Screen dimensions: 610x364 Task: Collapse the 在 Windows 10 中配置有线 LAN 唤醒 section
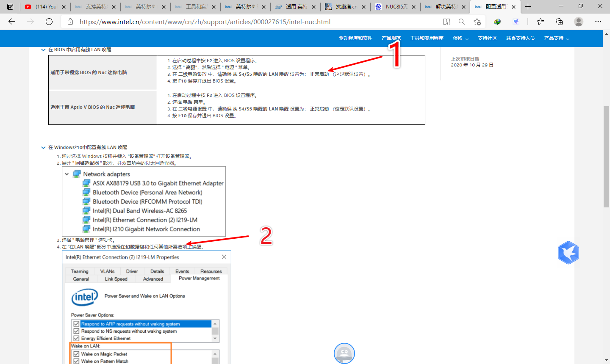click(43, 148)
